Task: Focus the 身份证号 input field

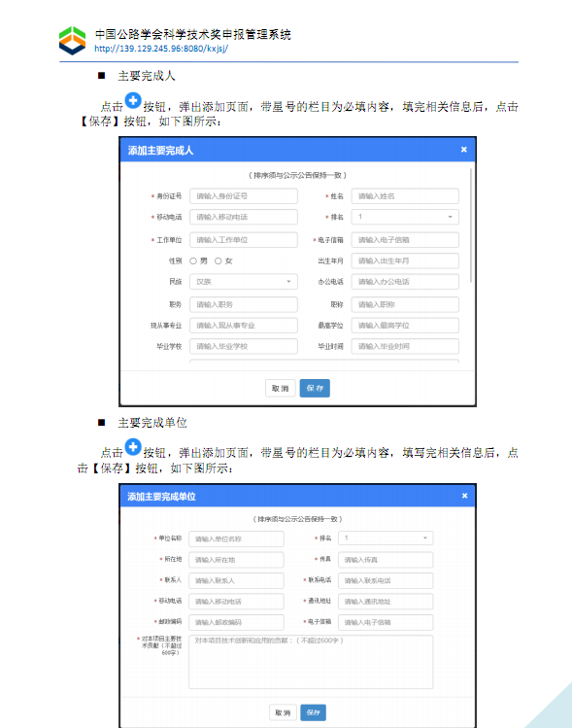Action: [x=244, y=196]
